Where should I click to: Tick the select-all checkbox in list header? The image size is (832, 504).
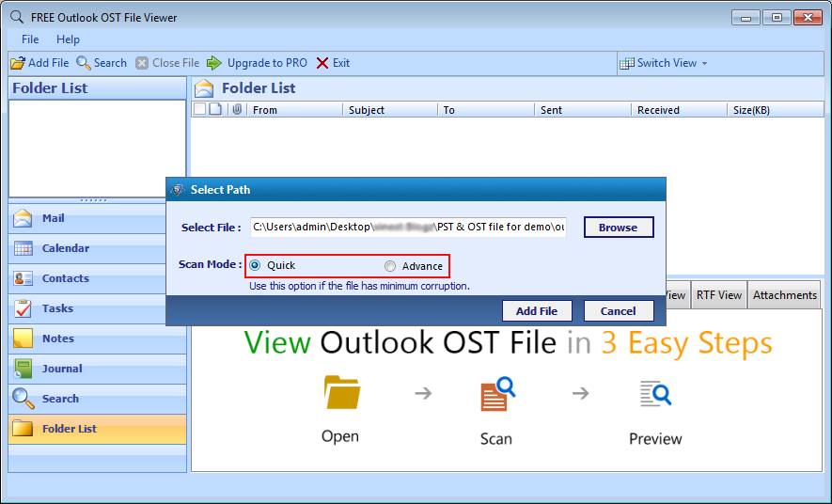pyautogui.click(x=199, y=109)
